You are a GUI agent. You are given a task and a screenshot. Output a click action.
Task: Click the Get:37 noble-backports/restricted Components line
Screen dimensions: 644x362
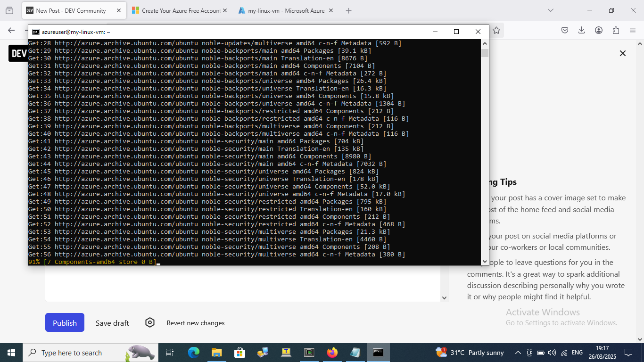(x=211, y=111)
